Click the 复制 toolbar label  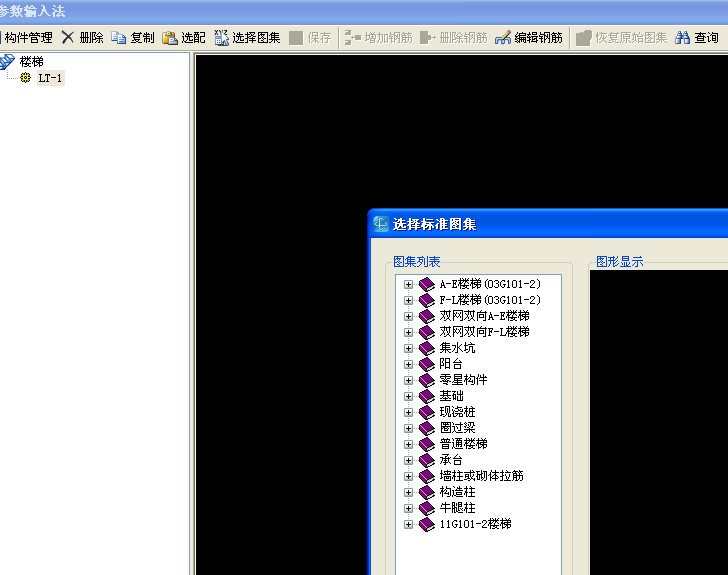142,38
